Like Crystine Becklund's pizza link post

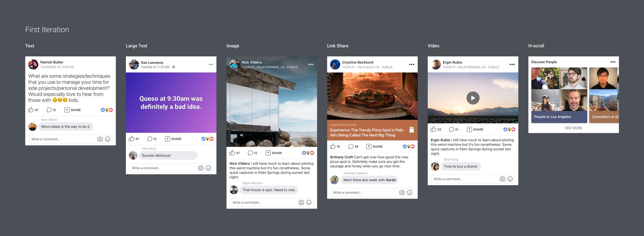coord(333,146)
